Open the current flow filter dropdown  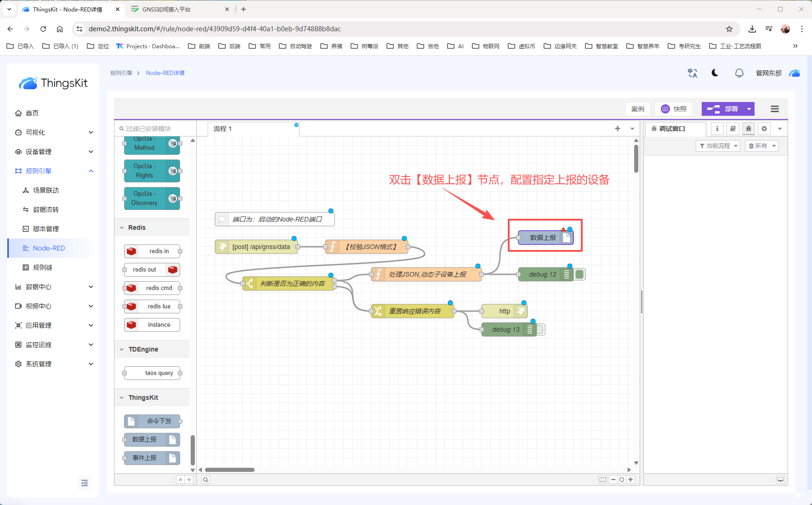(718, 146)
